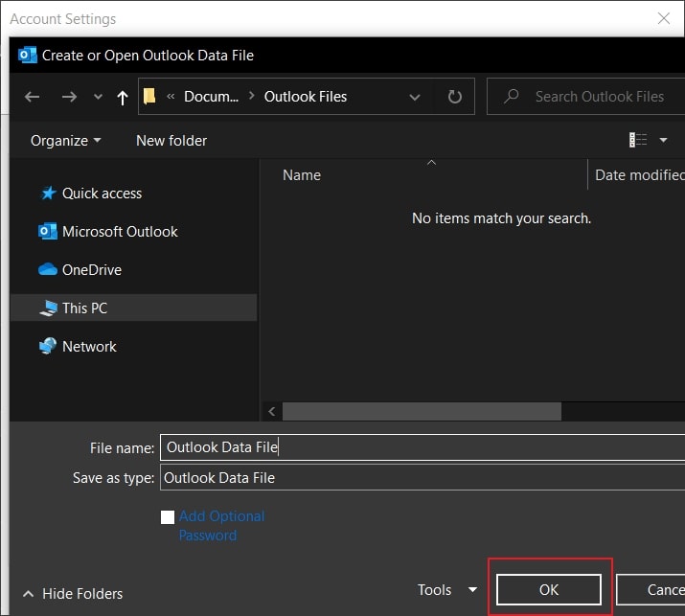Select This PC in navigation pane
This screenshot has height=616, width=685.
(133, 308)
